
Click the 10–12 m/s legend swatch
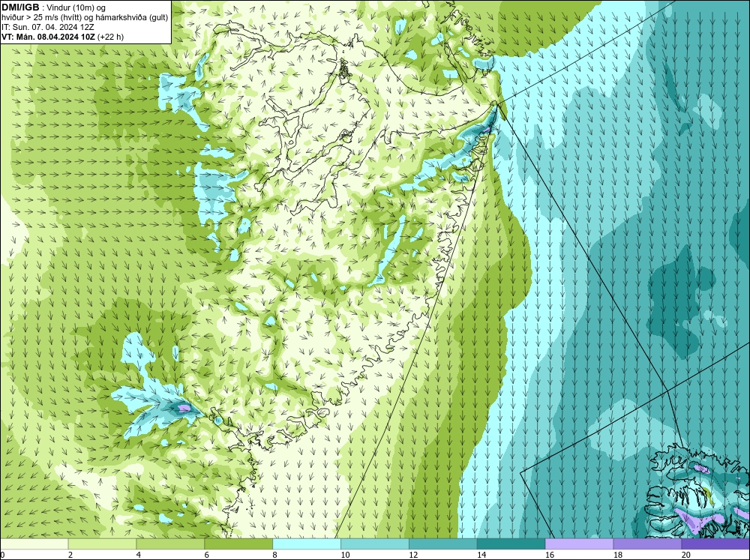click(374, 544)
